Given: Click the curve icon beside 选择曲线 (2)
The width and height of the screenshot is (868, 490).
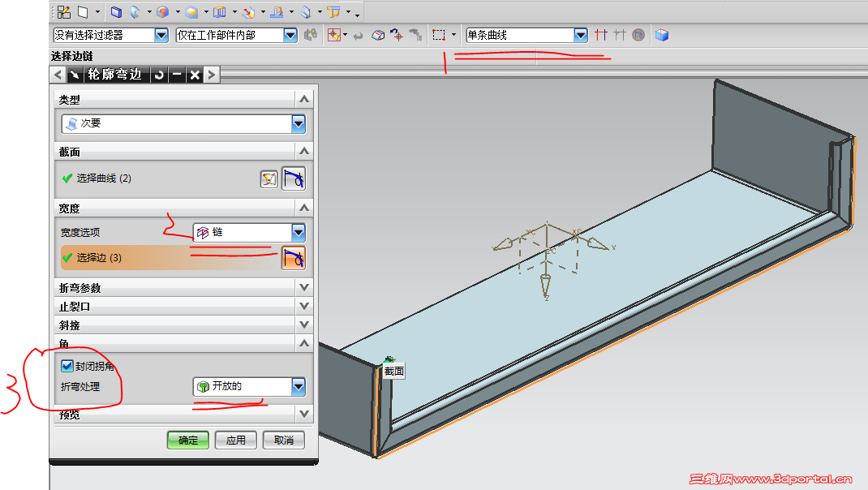Looking at the screenshot, I should 294,178.
